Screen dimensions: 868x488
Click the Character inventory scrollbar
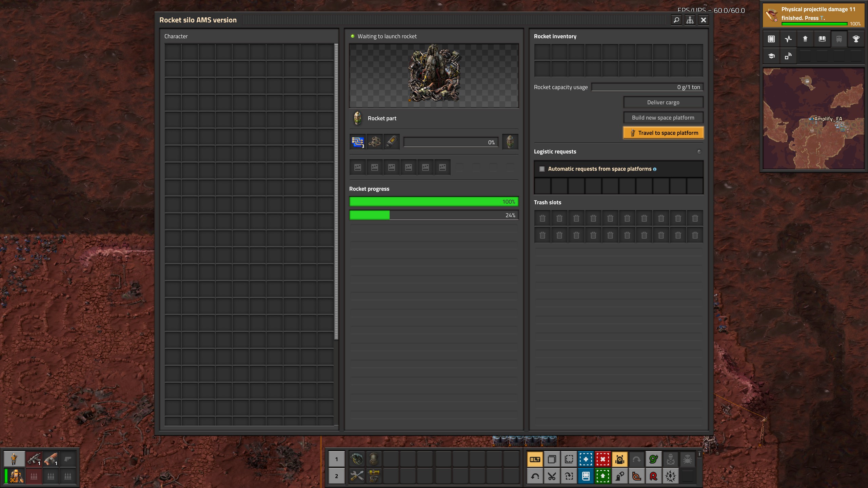click(336, 191)
